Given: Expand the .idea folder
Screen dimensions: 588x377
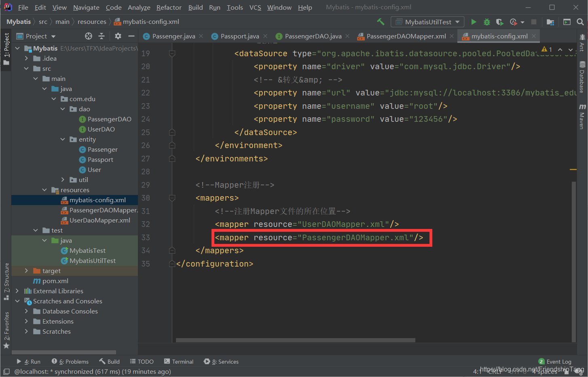Looking at the screenshot, I should (26, 58).
